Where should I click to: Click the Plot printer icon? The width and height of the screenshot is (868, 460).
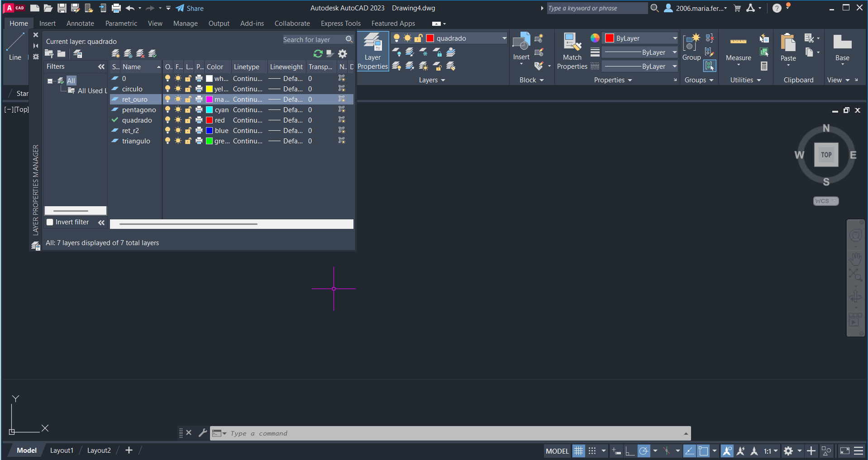tap(116, 8)
